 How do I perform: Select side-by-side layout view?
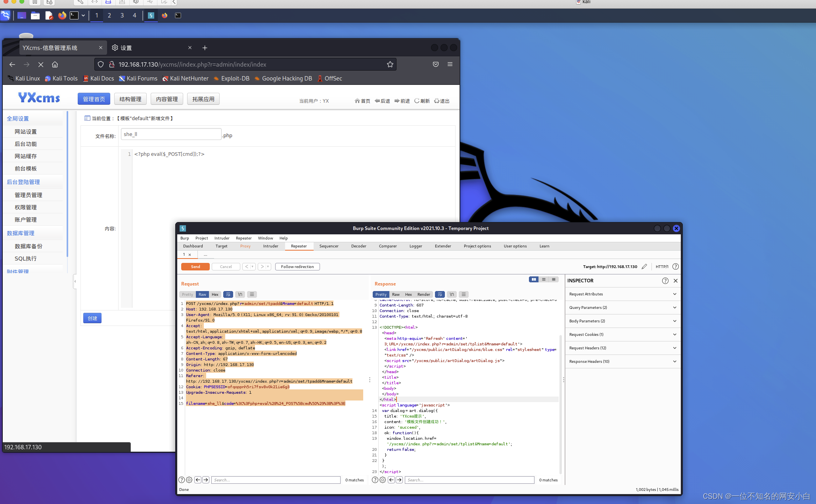[534, 280]
